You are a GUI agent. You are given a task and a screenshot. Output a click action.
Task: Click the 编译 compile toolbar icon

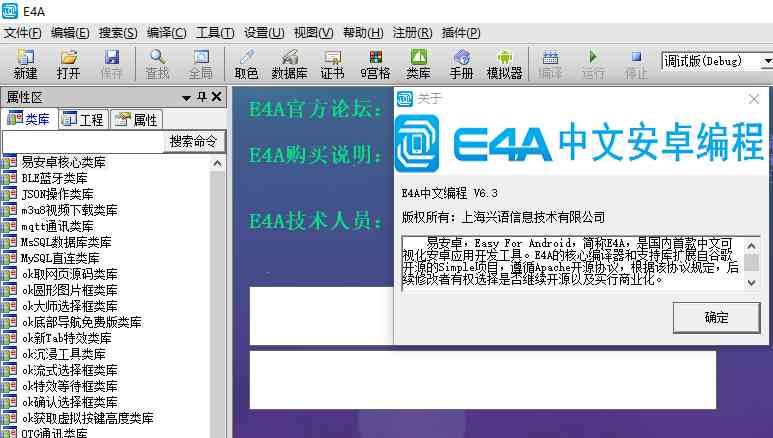coord(550,64)
